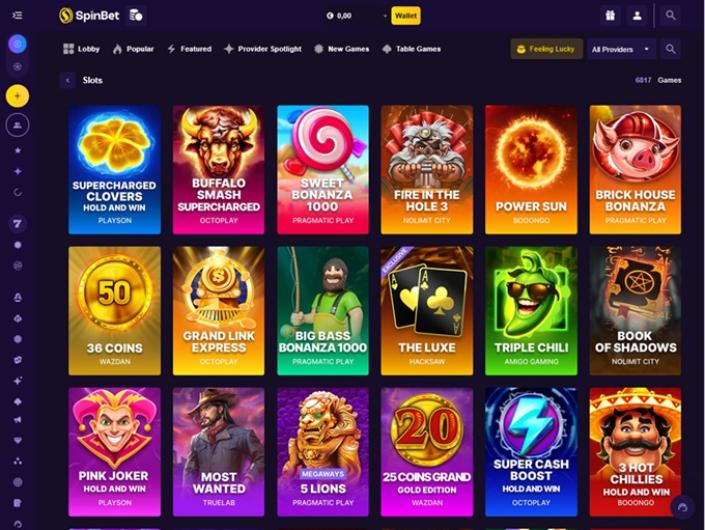This screenshot has height=530, width=705.
Task: Open the coins icon next to SpinBet logo
Action: tap(136, 15)
